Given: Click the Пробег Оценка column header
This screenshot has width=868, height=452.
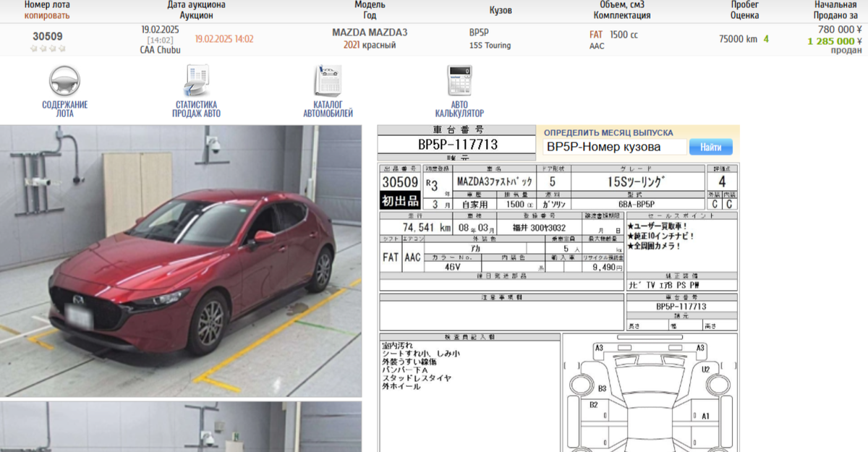Looking at the screenshot, I should coord(744,10).
